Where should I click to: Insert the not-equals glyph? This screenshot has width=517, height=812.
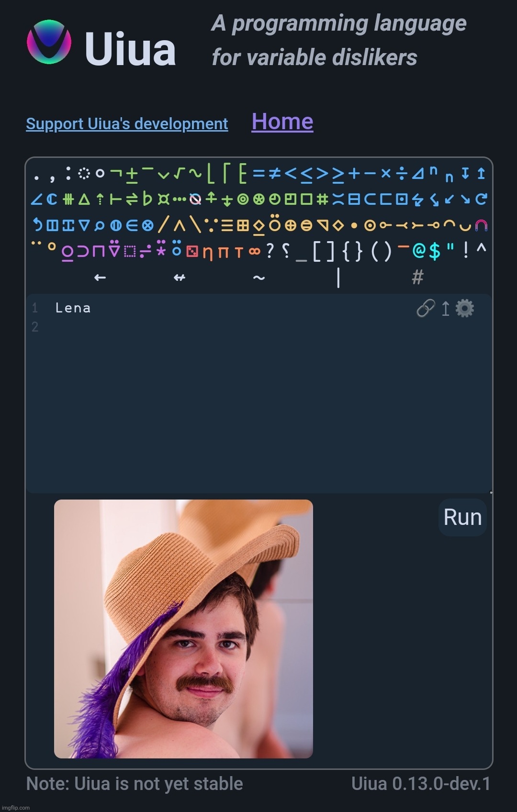[274, 174]
